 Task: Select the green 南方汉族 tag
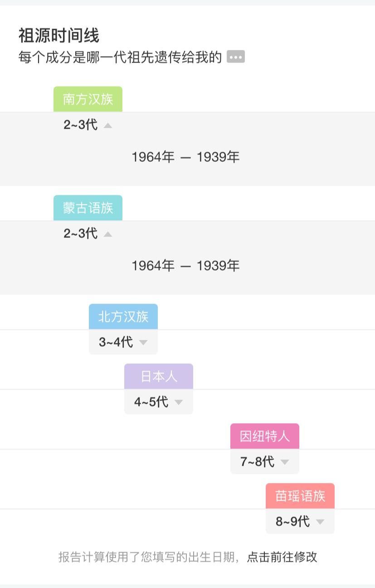point(88,99)
